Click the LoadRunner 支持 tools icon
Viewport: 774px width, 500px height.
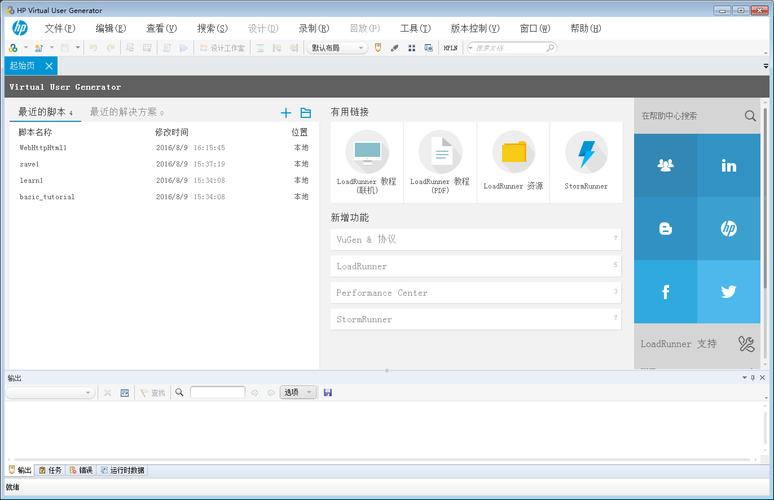(x=746, y=344)
